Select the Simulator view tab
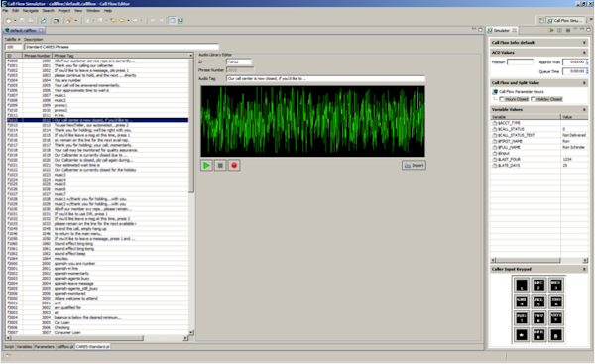 (x=502, y=30)
